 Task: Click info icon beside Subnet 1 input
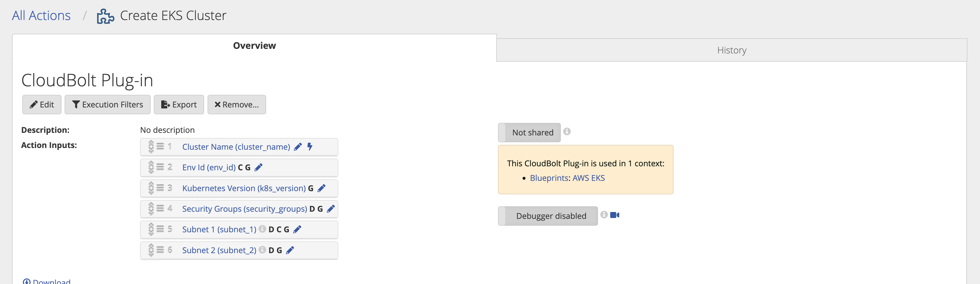click(x=262, y=229)
